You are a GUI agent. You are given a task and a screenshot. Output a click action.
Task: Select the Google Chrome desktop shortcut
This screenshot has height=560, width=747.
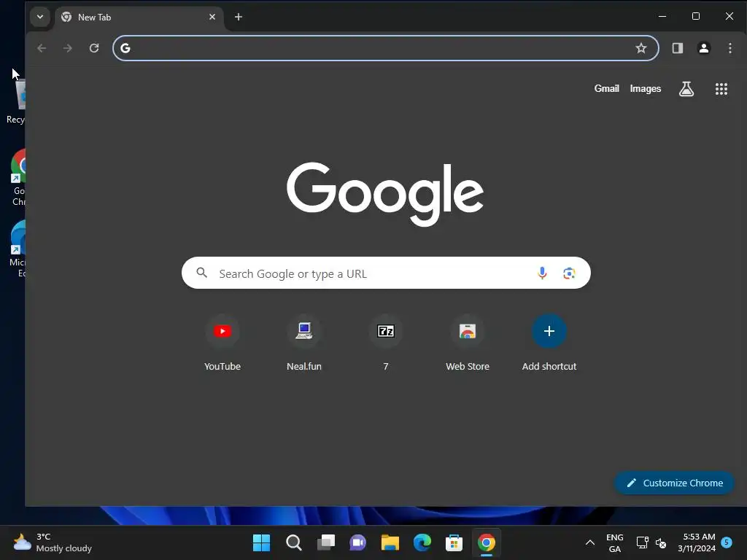click(18, 178)
